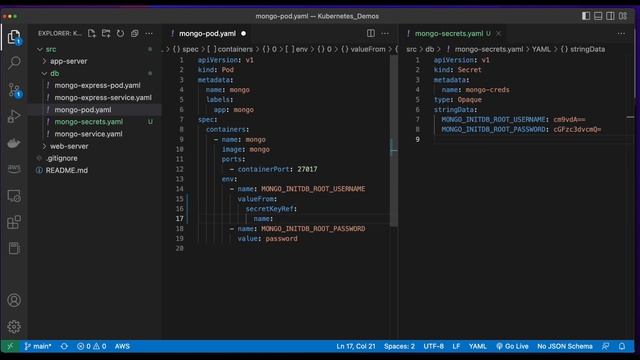Open errors and warnings problems count

click(x=92, y=346)
